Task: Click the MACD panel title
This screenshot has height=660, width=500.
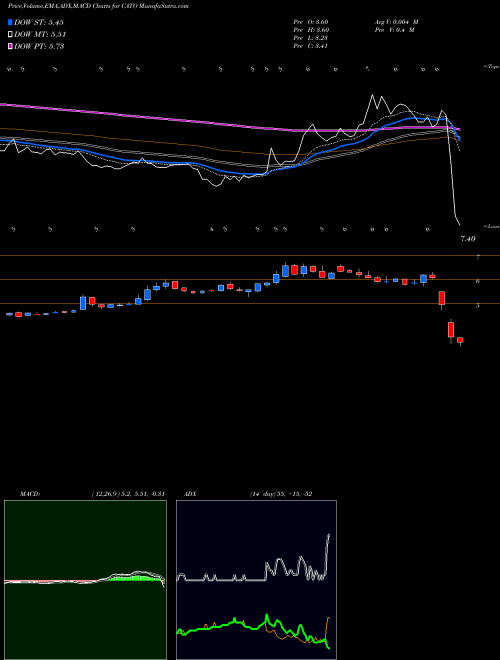Action: (30, 494)
